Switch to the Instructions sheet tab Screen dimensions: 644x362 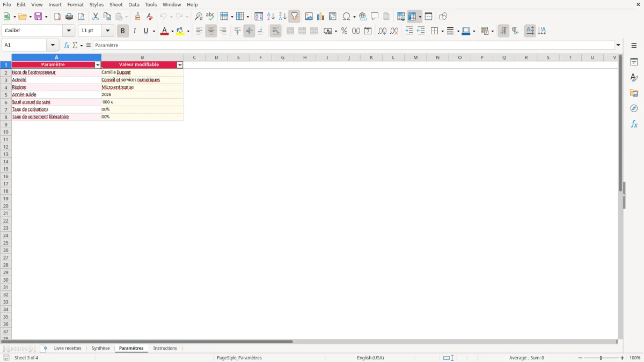[x=165, y=348]
